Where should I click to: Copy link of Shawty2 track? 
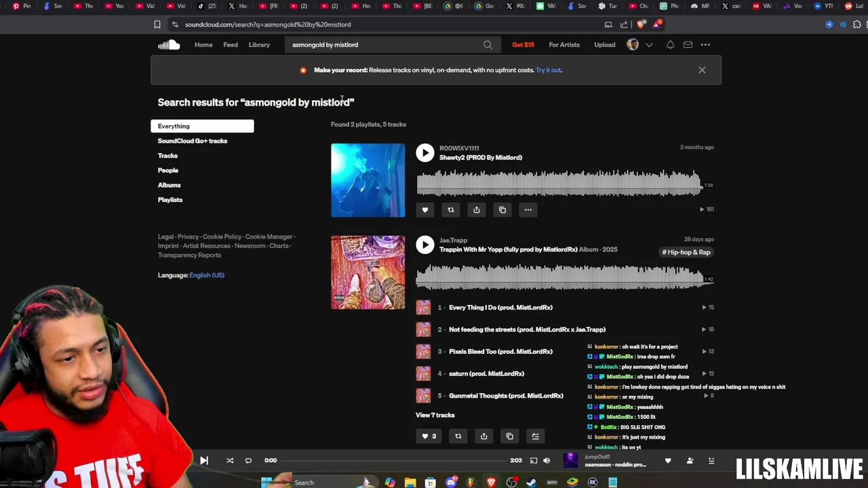[x=502, y=210]
